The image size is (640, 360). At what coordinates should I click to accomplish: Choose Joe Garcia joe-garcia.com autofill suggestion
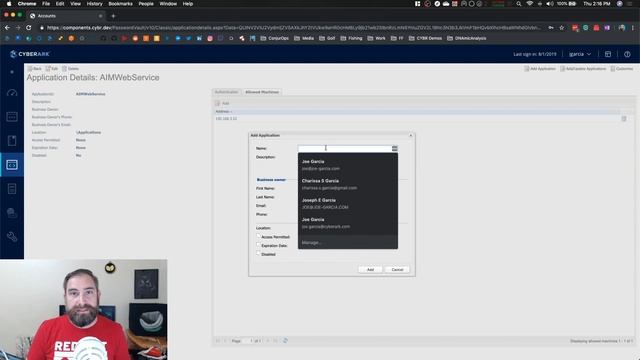point(348,165)
